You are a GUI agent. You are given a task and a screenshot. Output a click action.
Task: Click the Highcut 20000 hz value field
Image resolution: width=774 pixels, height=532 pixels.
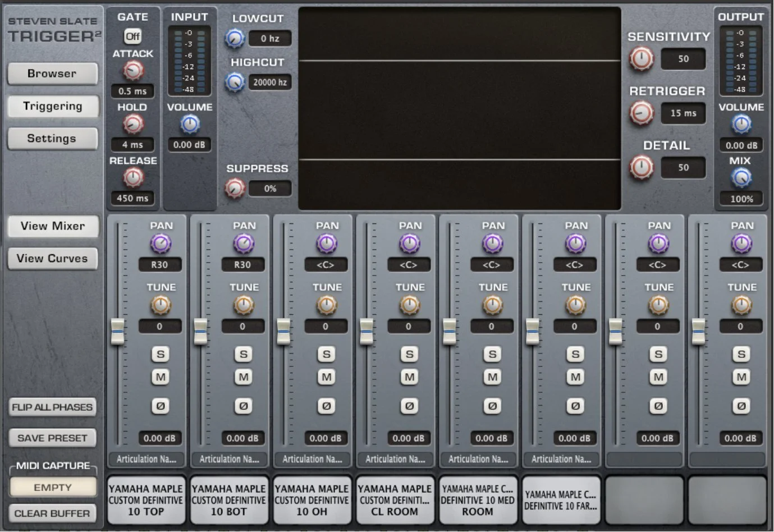(270, 82)
